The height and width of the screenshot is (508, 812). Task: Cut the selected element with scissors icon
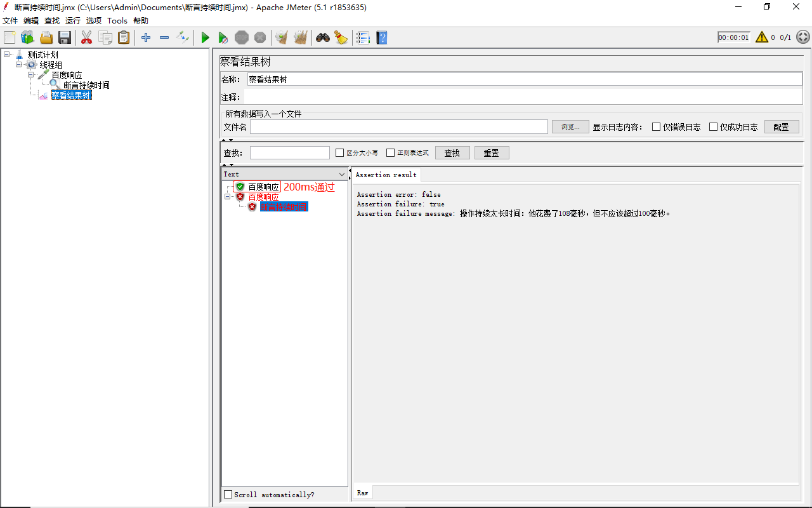(x=87, y=37)
